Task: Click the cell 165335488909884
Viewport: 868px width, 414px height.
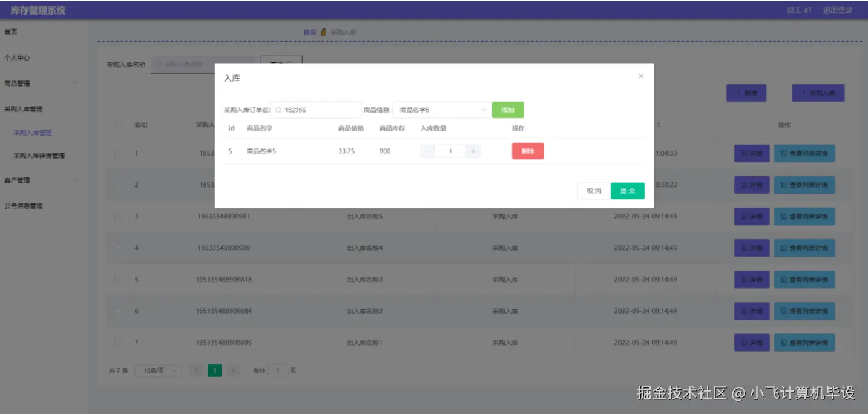Action: [223, 310]
